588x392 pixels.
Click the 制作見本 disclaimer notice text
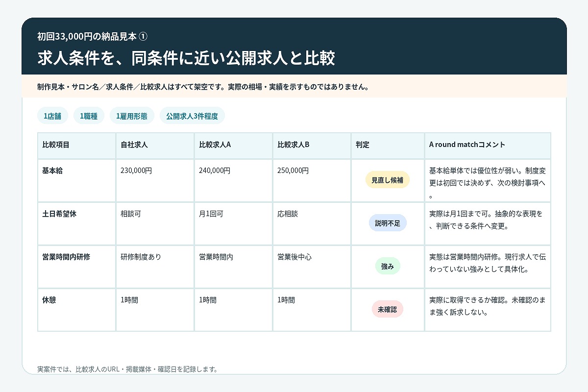203,87
